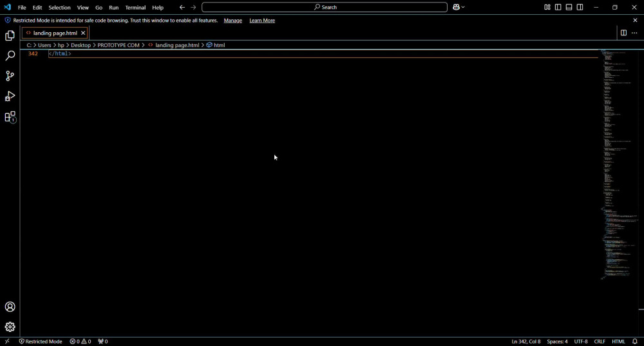The height and width of the screenshot is (346, 644).
Task: Change HTML language mode
Action: pos(618,341)
